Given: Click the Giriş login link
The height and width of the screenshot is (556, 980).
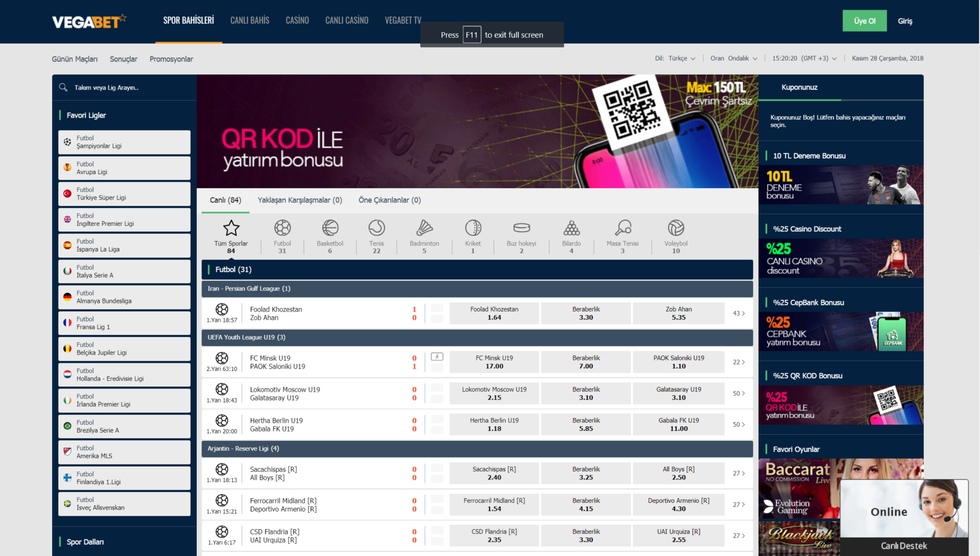Looking at the screenshot, I should pos(905,21).
